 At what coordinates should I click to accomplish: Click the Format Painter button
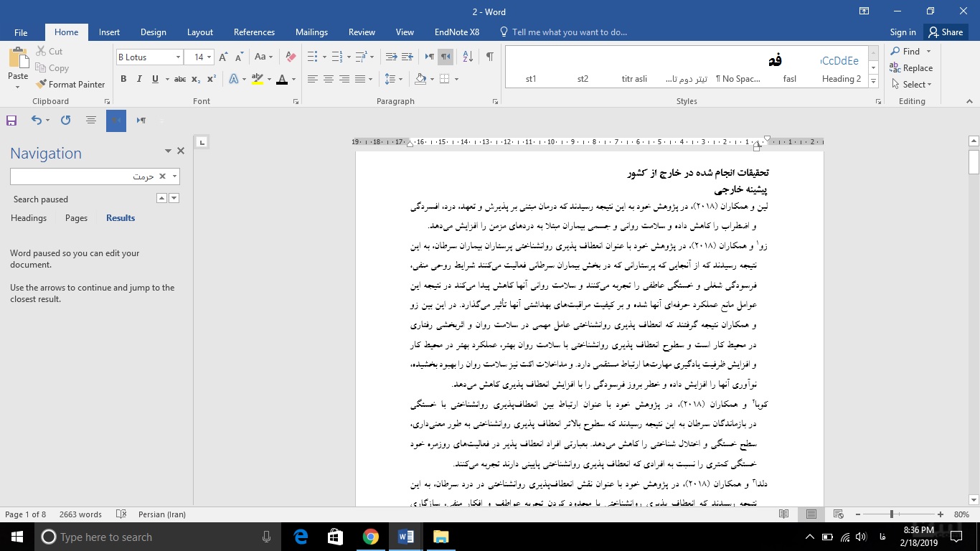click(x=70, y=84)
